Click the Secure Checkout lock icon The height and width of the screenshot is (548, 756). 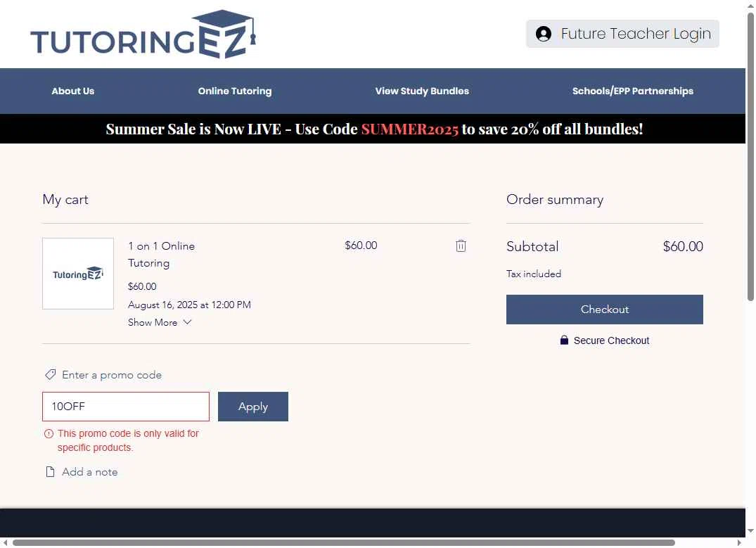click(x=564, y=340)
